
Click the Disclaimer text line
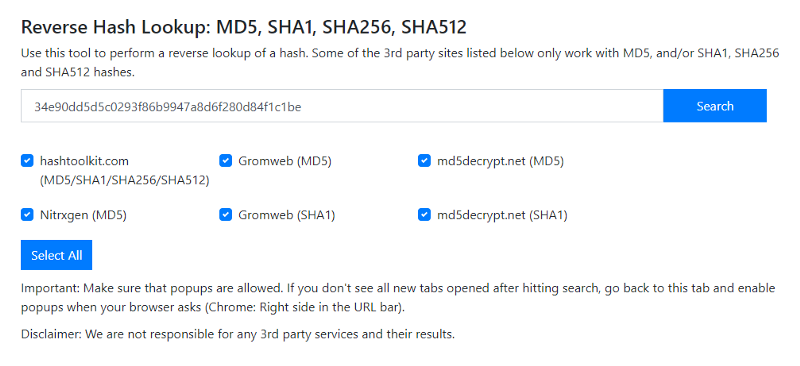(238, 334)
